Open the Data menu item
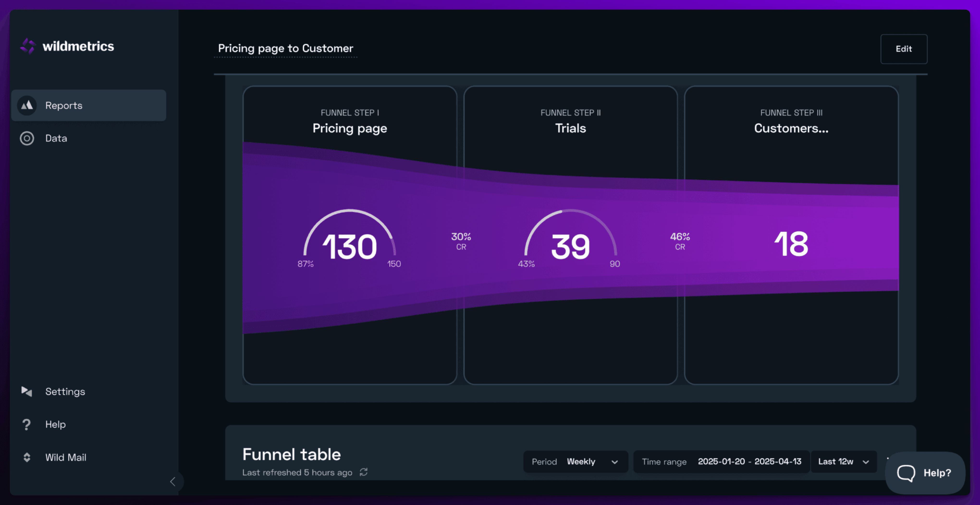Image resolution: width=980 pixels, height=505 pixels. 56,138
